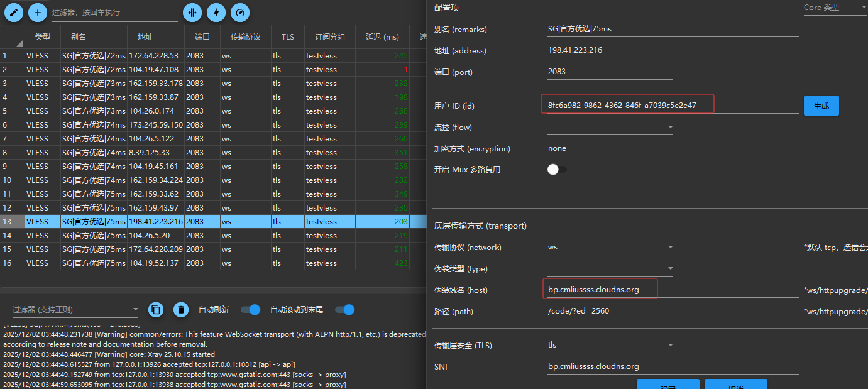Click the plus add server icon
This screenshot has height=389, width=868.
[x=38, y=12]
